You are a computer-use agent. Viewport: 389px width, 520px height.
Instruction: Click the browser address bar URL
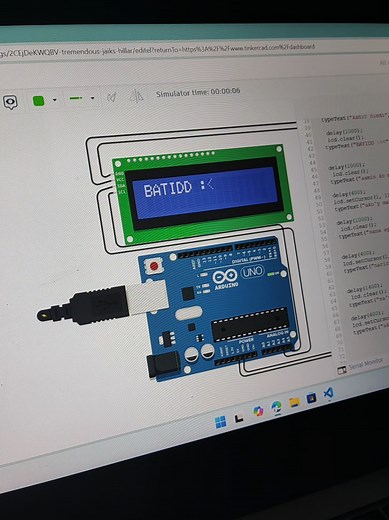click(157, 49)
